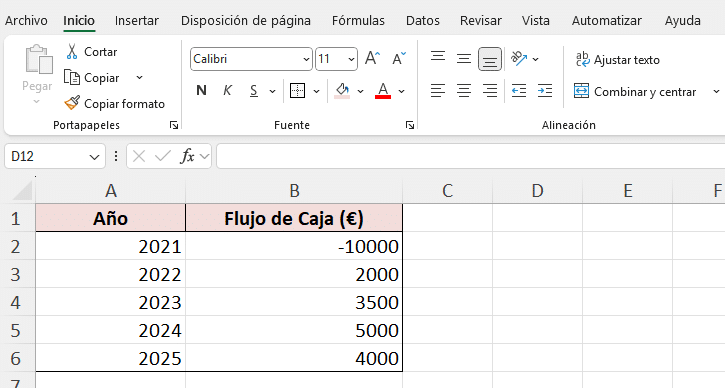
Task: Select the Copiar formato paintbrush
Action: click(x=72, y=103)
